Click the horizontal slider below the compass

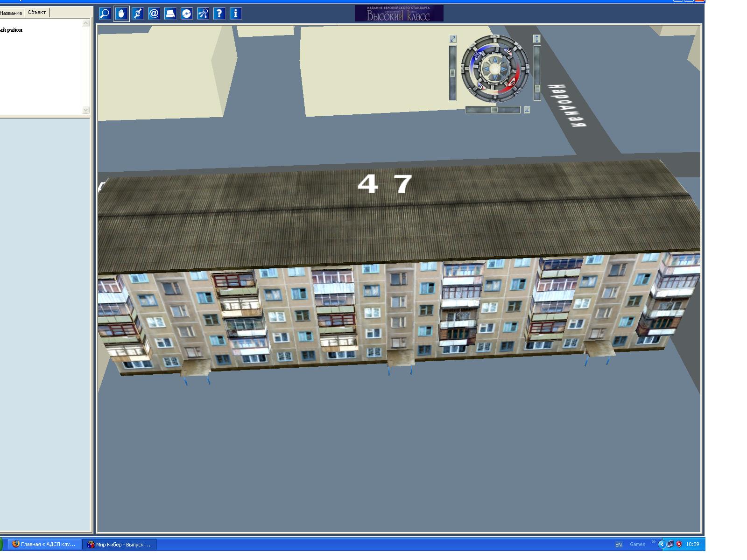(x=493, y=110)
